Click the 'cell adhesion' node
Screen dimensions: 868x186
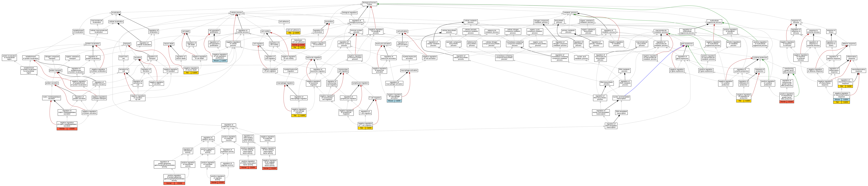pyautogui.click(x=284, y=22)
